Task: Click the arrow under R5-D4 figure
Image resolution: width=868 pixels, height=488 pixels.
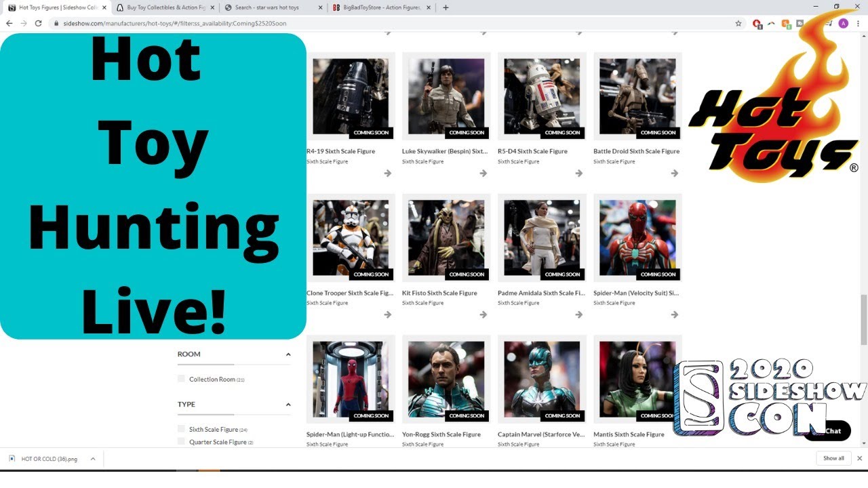Action: pos(579,174)
